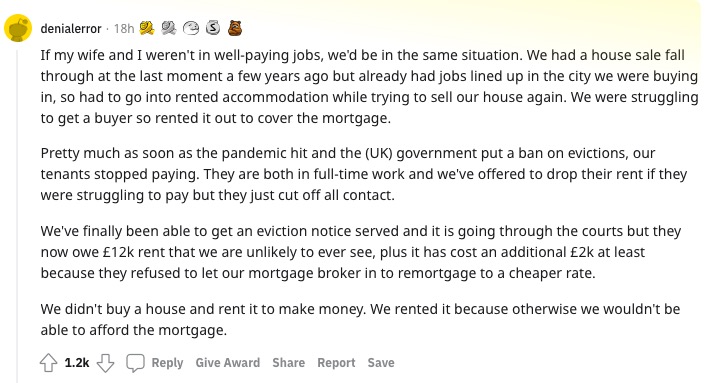
Task: Open denialerror's yellow Snoo avatar
Action: (17, 28)
